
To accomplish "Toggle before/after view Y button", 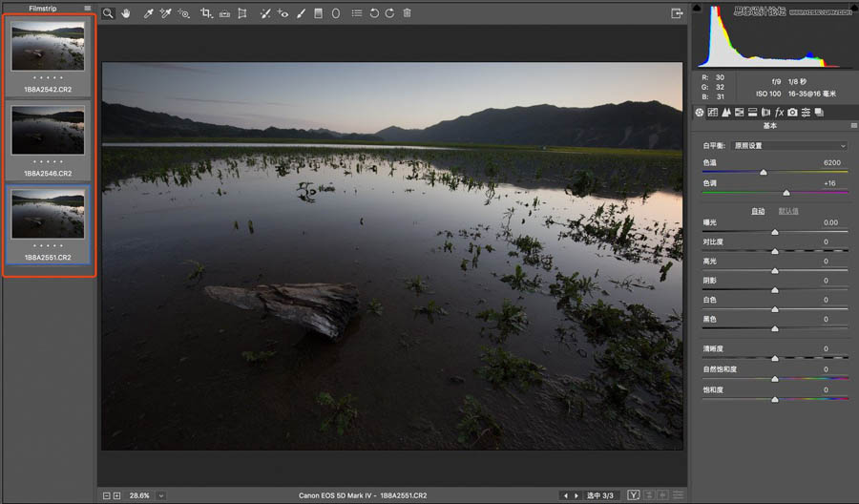I will [634, 495].
